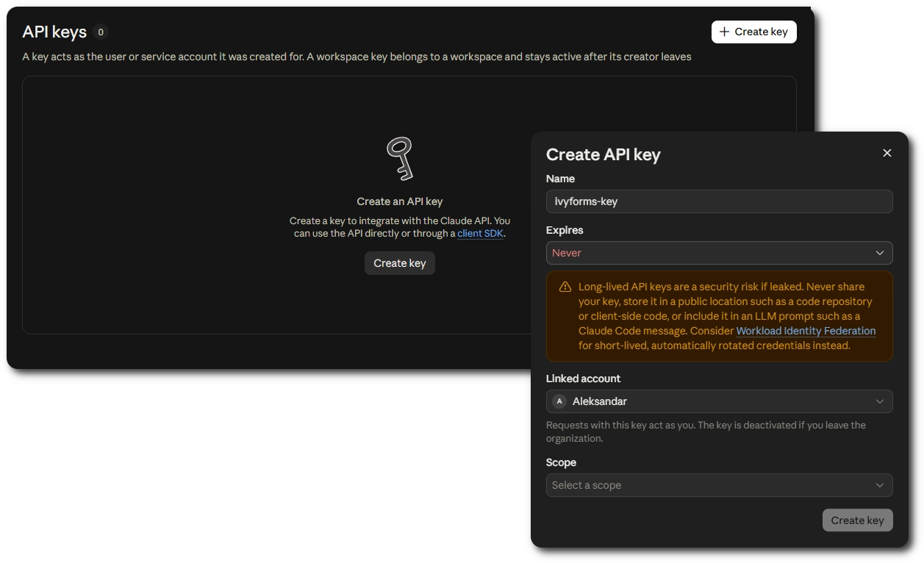Click the chevron of the Scope dropdown
The height and width of the screenshot is (563, 924).
(x=880, y=485)
